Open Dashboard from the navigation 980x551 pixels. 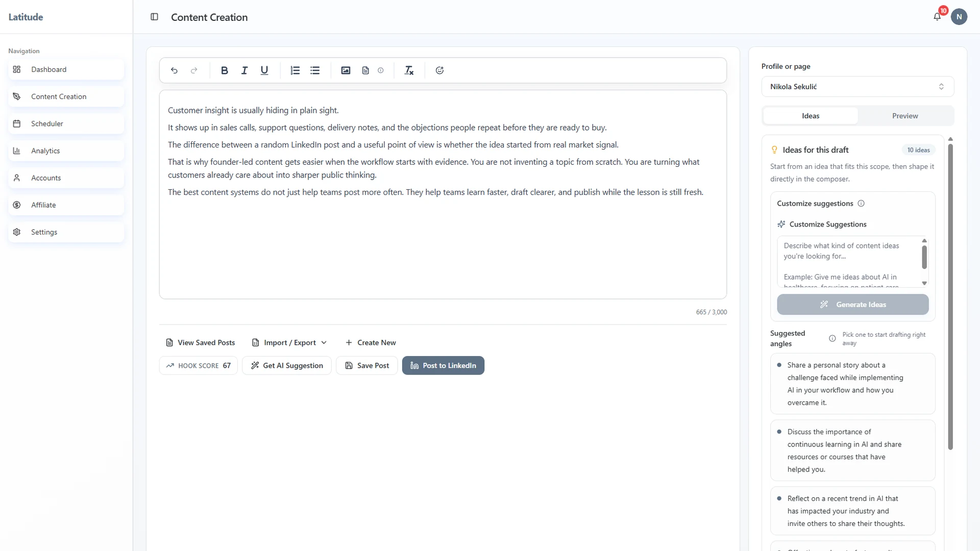pos(66,69)
